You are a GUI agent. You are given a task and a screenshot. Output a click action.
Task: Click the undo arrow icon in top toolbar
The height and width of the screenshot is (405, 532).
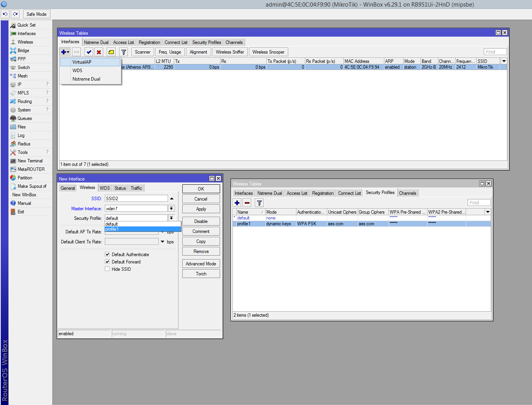[5, 14]
